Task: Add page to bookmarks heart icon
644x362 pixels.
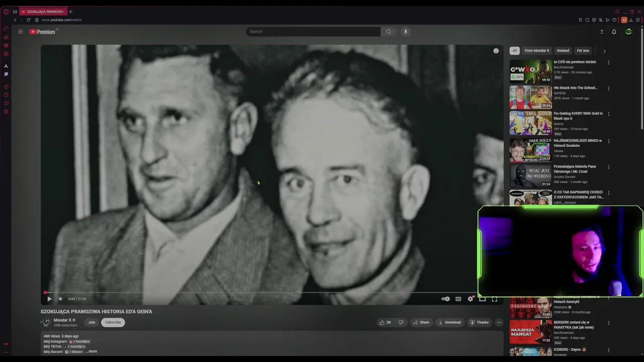Action: [x=614, y=20]
